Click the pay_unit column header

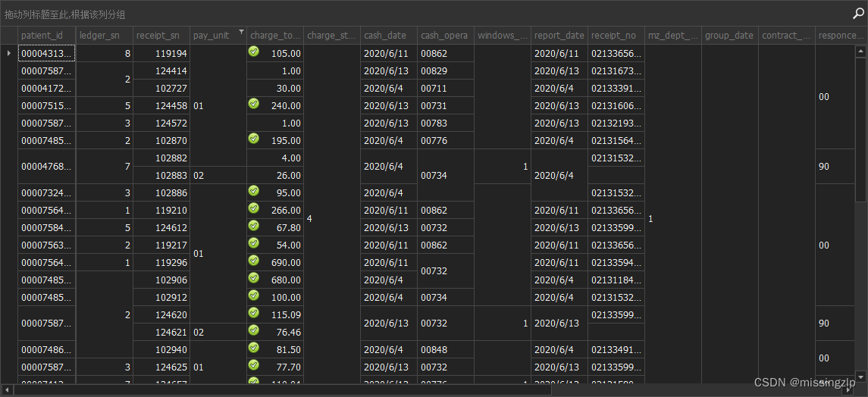tap(218, 36)
